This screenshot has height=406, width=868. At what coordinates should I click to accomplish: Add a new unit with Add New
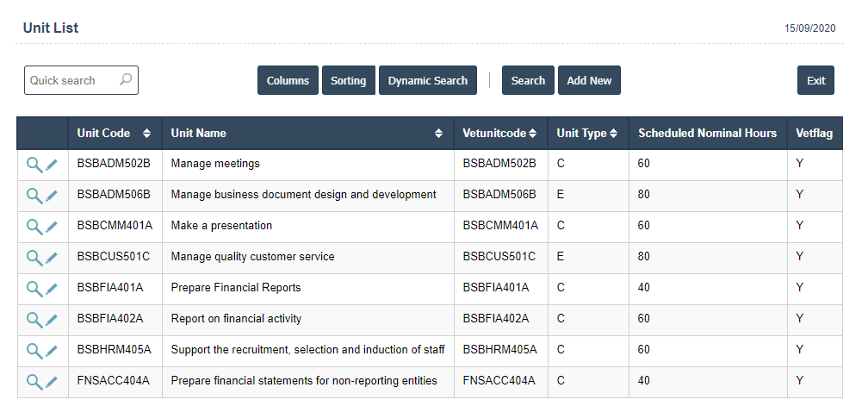click(x=589, y=80)
